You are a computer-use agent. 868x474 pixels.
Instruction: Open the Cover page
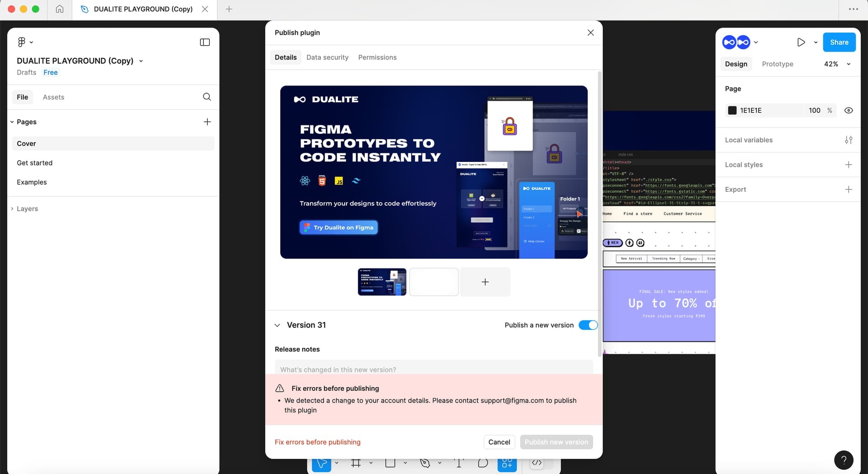point(113,144)
